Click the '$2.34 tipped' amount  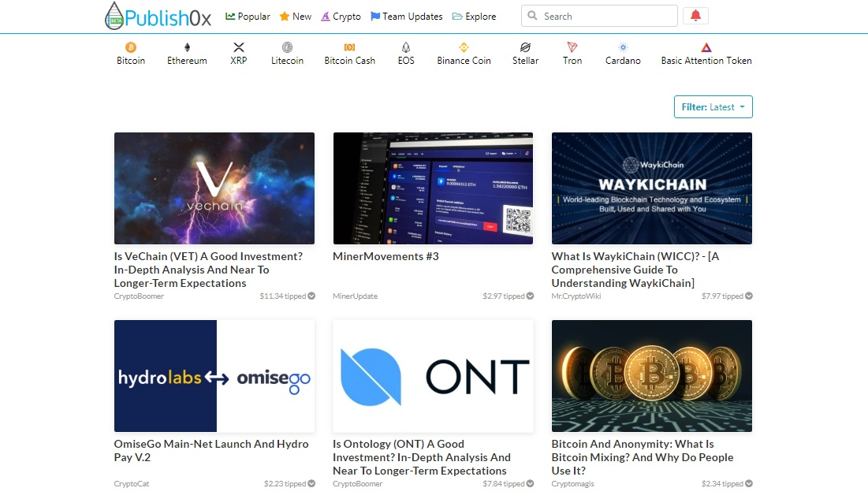click(722, 484)
